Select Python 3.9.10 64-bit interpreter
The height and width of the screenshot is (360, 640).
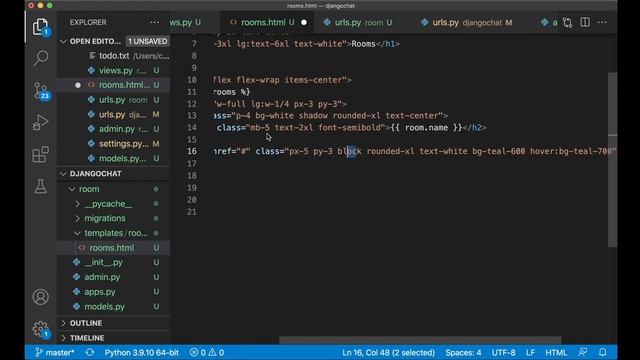pyautogui.click(x=141, y=352)
